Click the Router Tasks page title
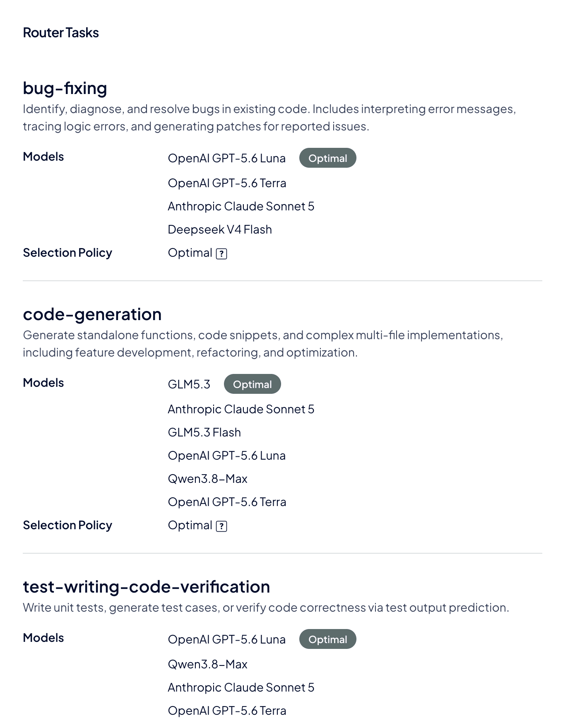Image resolution: width=563 pixels, height=728 pixels. [x=61, y=33]
